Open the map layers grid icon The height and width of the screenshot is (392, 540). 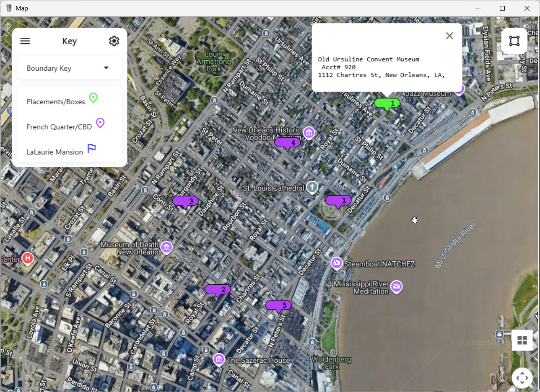[x=522, y=340]
